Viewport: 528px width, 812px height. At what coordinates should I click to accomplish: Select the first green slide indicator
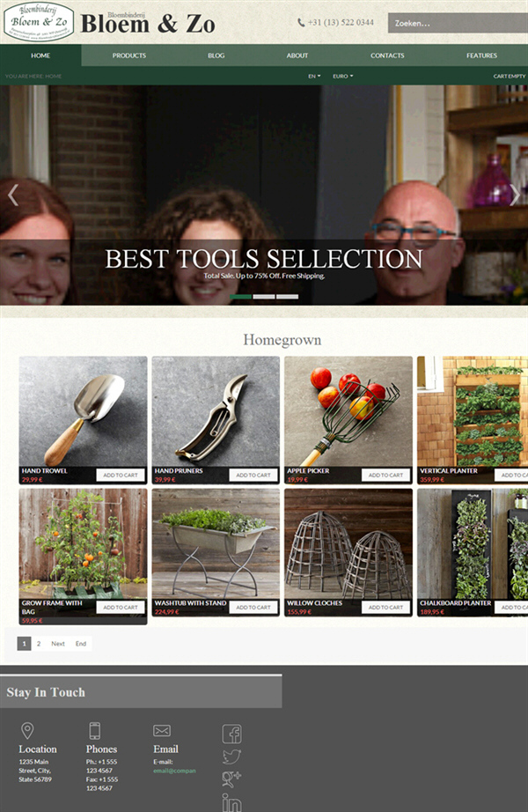241,297
